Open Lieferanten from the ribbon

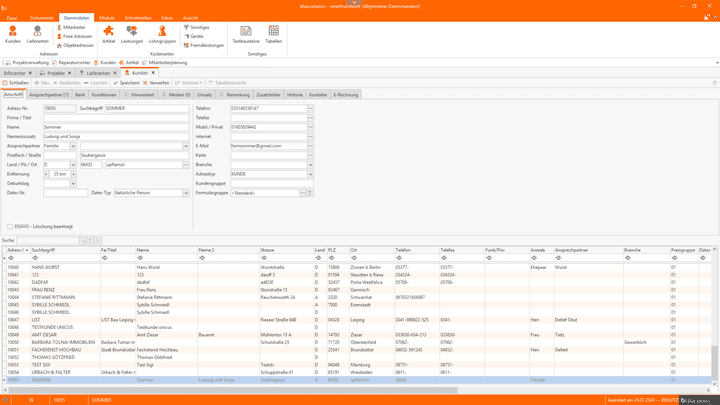(37, 35)
